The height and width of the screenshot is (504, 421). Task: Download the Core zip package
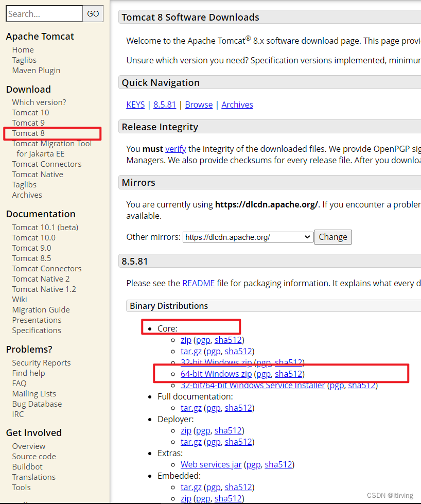[186, 340]
